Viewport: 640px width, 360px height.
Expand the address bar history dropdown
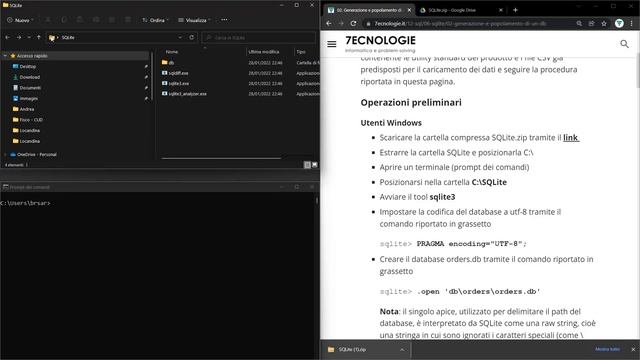click(180, 37)
